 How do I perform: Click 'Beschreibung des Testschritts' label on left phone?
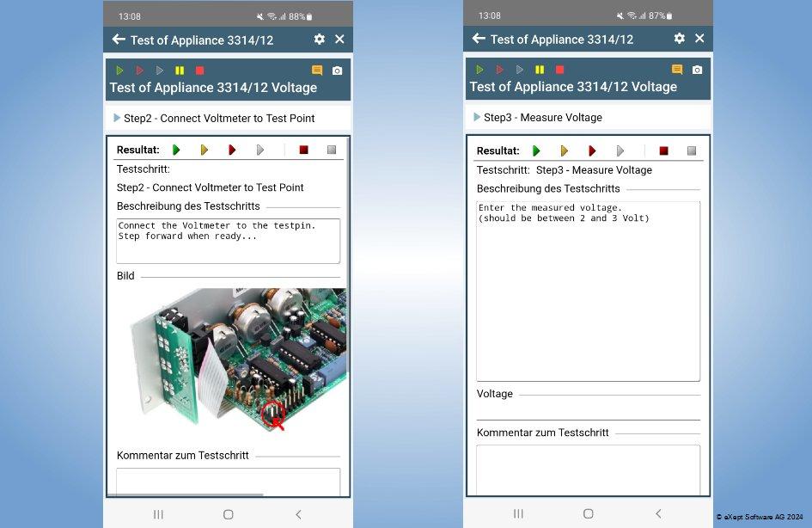[x=188, y=206]
